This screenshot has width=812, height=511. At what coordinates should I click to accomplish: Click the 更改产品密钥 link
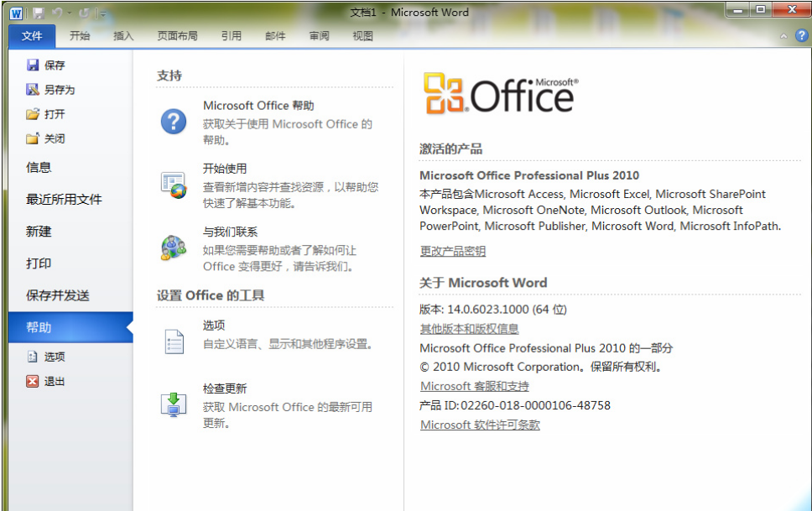[453, 252]
